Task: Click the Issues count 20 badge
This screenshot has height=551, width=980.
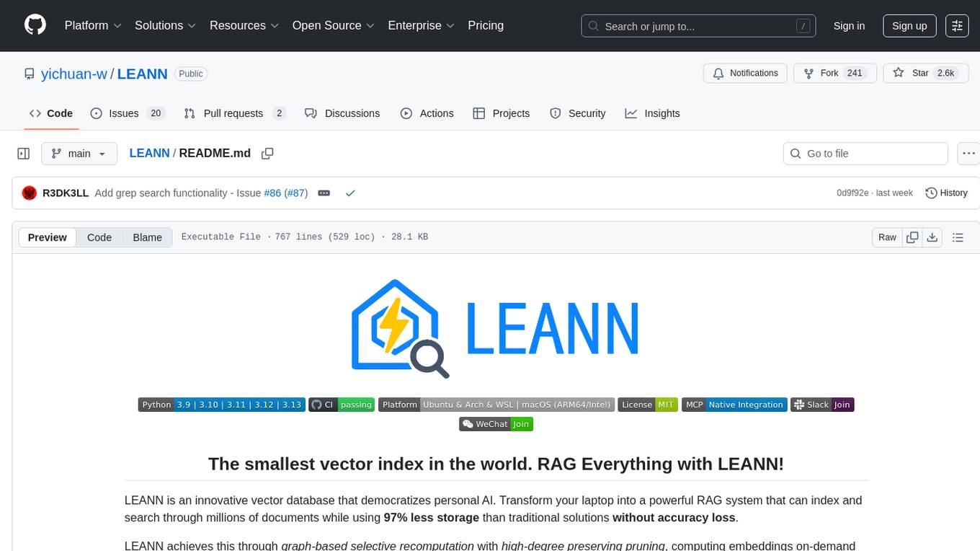Action: 155,113
